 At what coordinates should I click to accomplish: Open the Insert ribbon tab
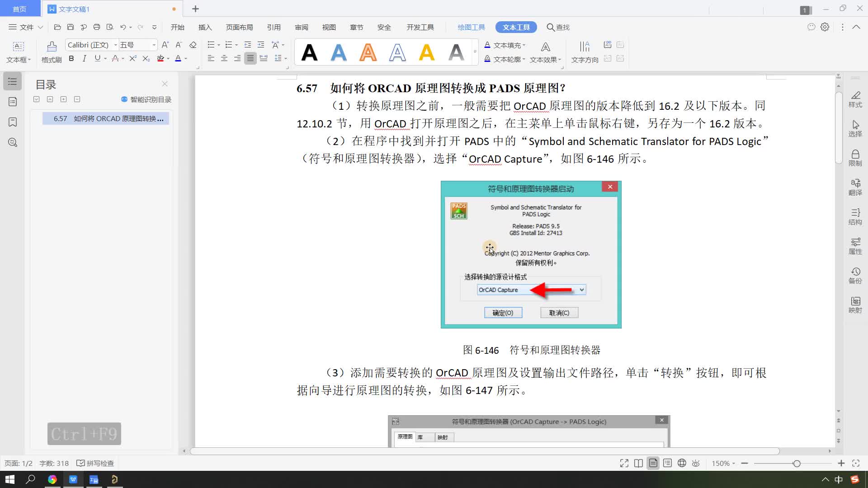pos(205,27)
